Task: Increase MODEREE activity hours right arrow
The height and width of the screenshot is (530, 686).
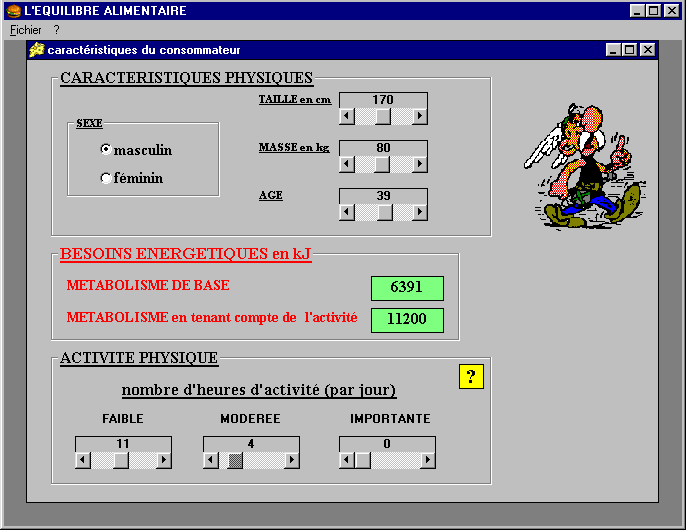Action: [292, 460]
